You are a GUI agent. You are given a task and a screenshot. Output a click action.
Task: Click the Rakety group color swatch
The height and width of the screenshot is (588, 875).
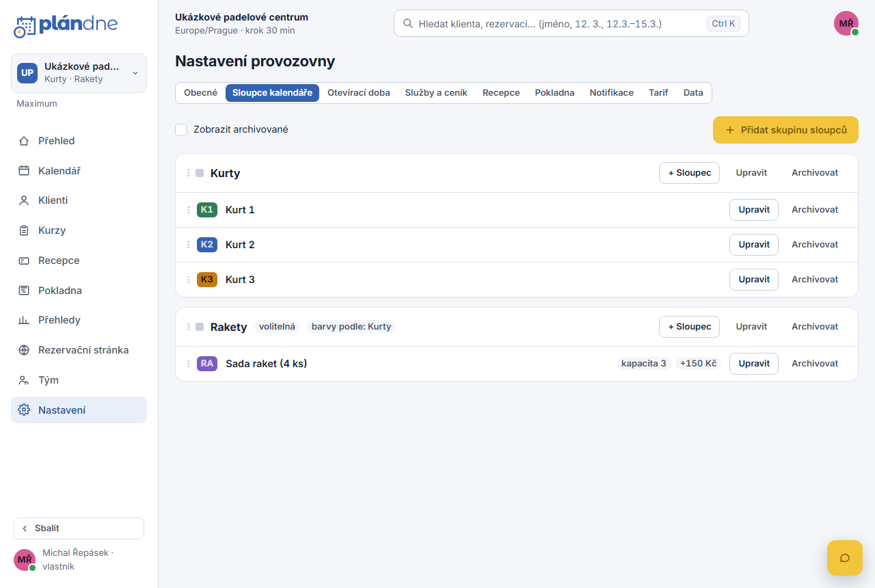point(200,327)
